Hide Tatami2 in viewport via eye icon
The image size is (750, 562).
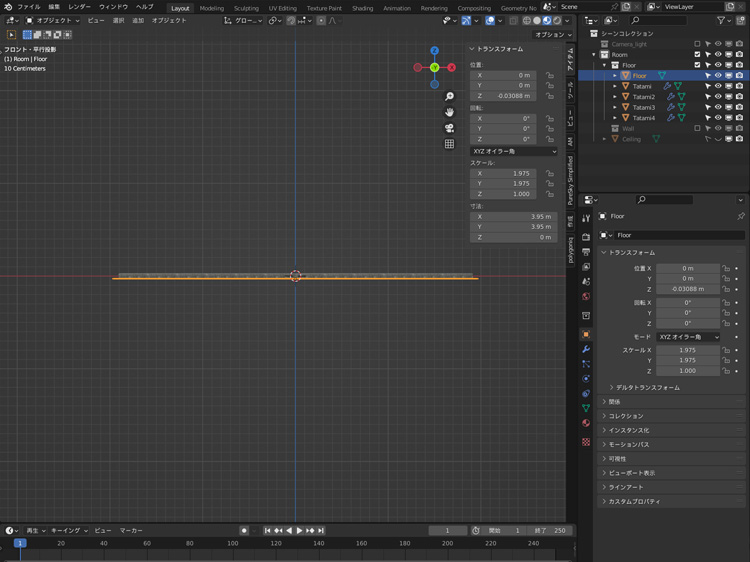point(718,97)
